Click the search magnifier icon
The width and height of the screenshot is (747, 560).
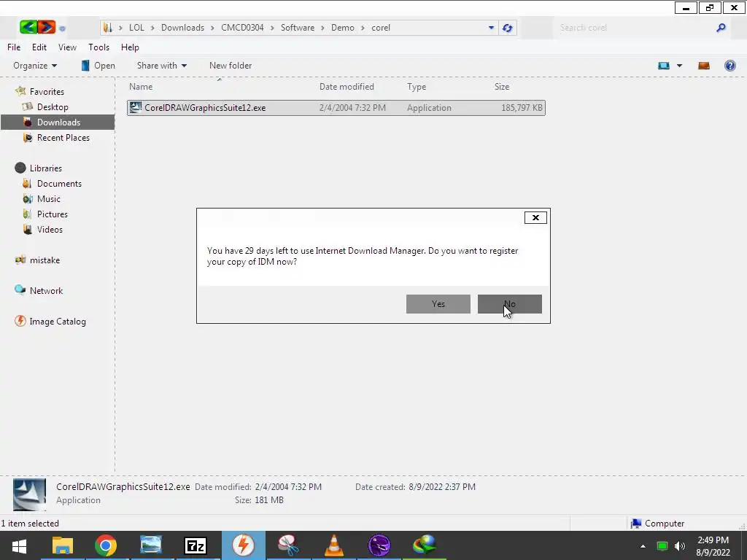click(x=721, y=28)
